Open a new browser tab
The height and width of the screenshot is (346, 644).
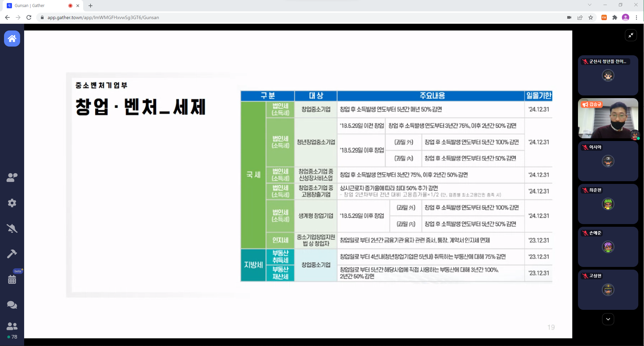(91, 6)
